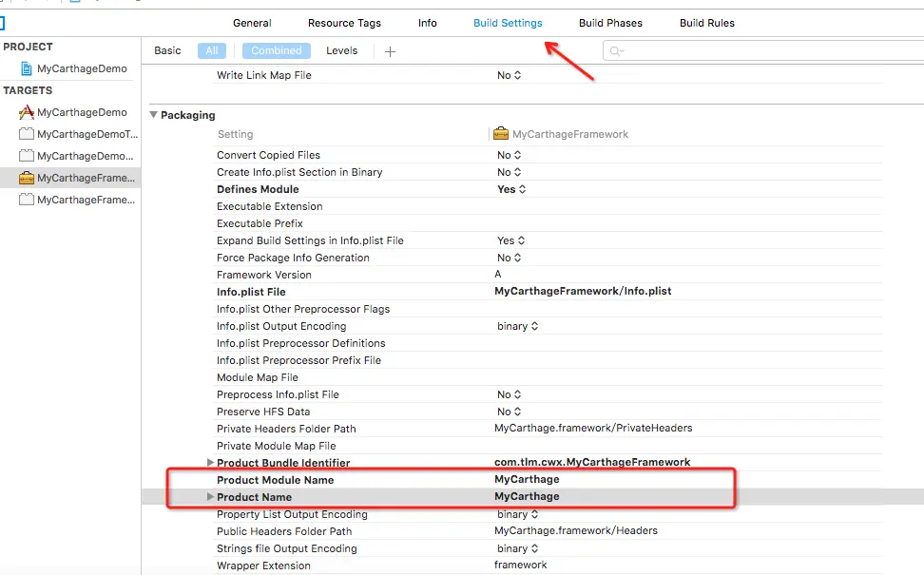Select Product Name value MyCarthage
The width and height of the screenshot is (924, 575).
tap(527, 496)
